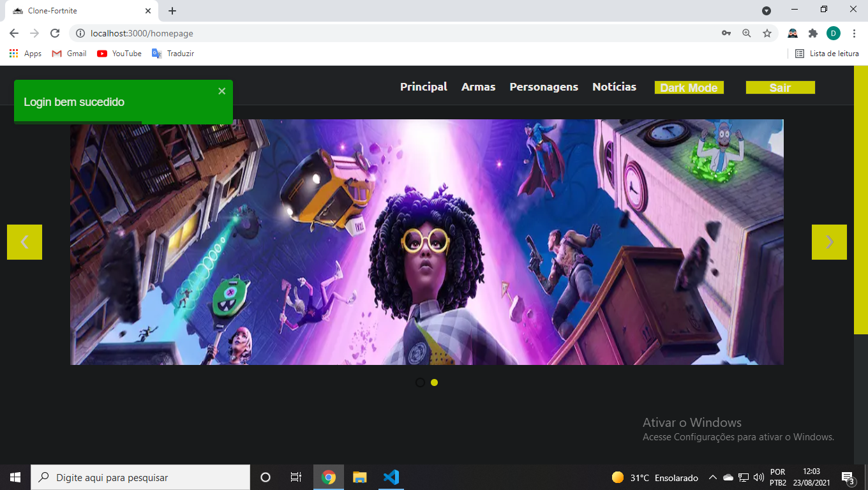Open the Gmail bookmark
This screenshot has width=868, height=490.
point(69,54)
